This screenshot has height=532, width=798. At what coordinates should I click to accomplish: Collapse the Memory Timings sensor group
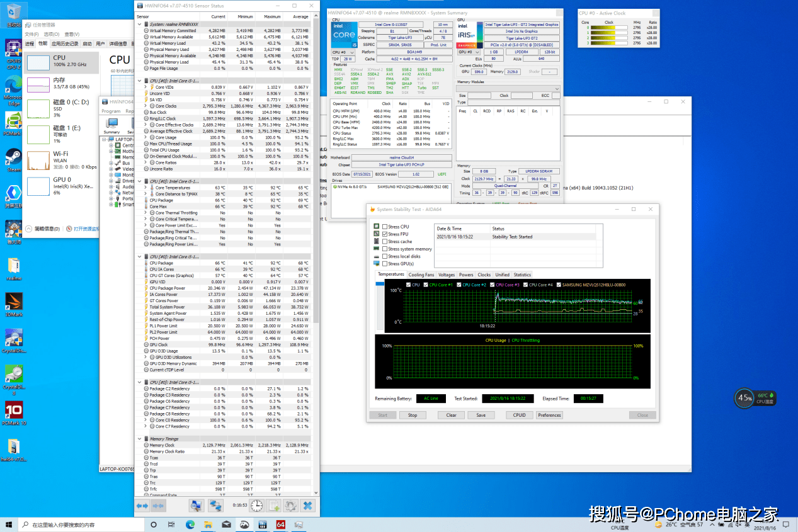(140, 439)
